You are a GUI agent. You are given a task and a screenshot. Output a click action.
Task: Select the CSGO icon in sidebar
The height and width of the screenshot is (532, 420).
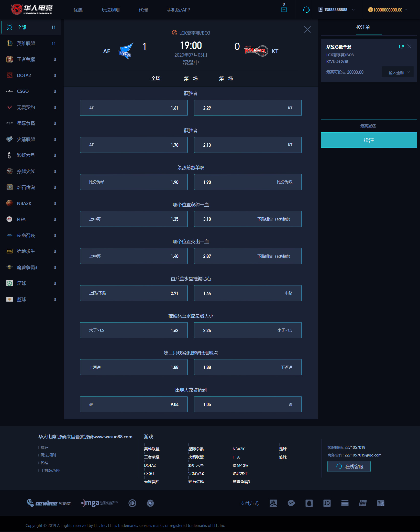click(9, 91)
